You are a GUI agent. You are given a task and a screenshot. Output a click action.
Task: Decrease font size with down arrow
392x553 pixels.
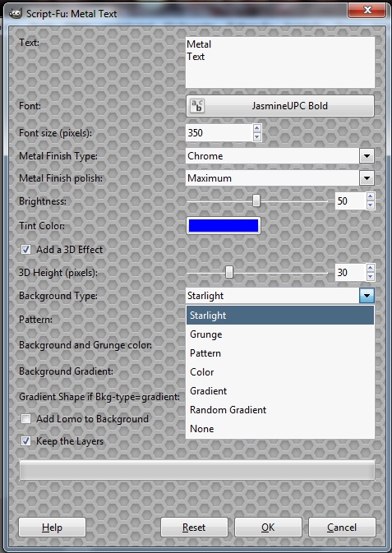pos(257,137)
